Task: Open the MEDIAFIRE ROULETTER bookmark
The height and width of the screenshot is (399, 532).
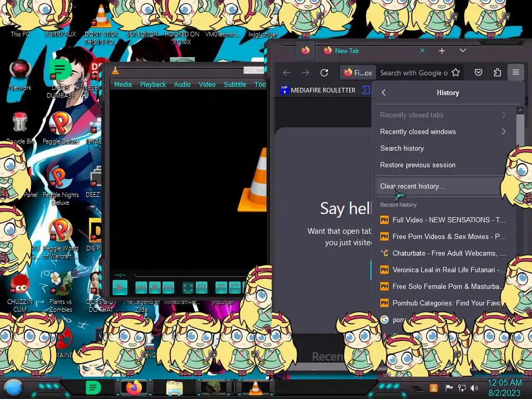Action: pyautogui.click(x=318, y=90)
